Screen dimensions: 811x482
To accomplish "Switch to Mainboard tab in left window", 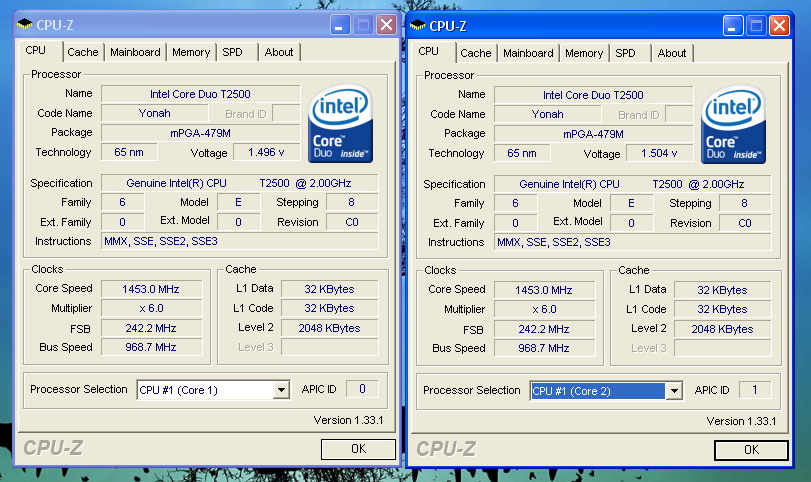I will pyautogui.click(x=135, y=52).
